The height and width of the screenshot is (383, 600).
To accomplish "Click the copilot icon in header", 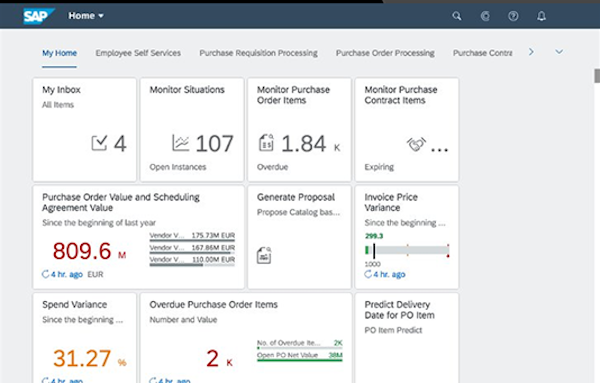I will pyautogui.click(x=485, y=16).
